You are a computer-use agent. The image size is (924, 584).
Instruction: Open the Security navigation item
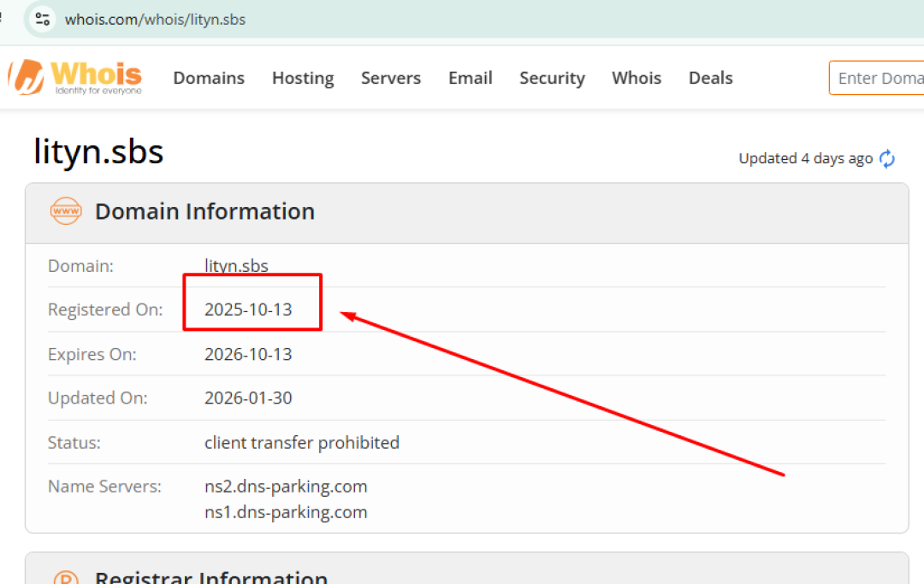552,78
